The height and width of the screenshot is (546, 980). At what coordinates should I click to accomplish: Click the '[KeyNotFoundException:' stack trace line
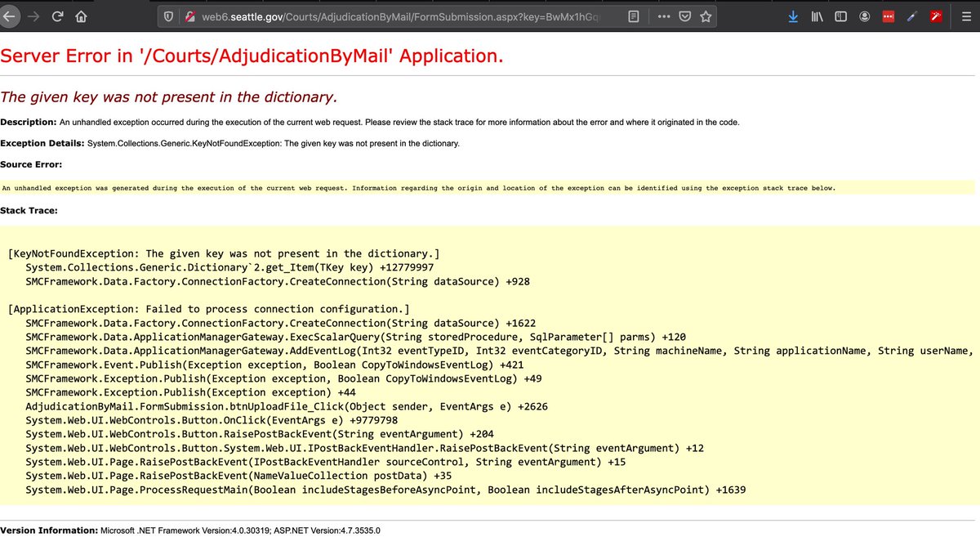(x=224, y=253)
